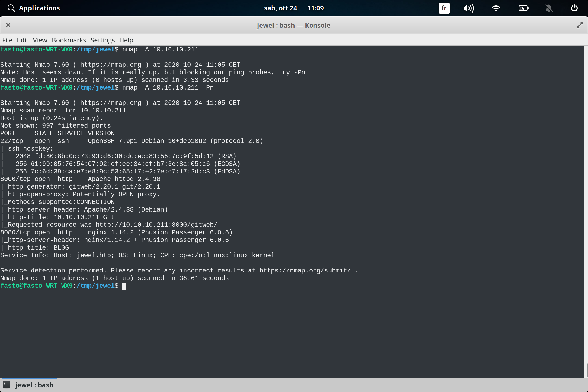This screenshot has height=392, width=588.
Task: Click the Wi-Fi status icon
Action: click(x=496, y=8)
